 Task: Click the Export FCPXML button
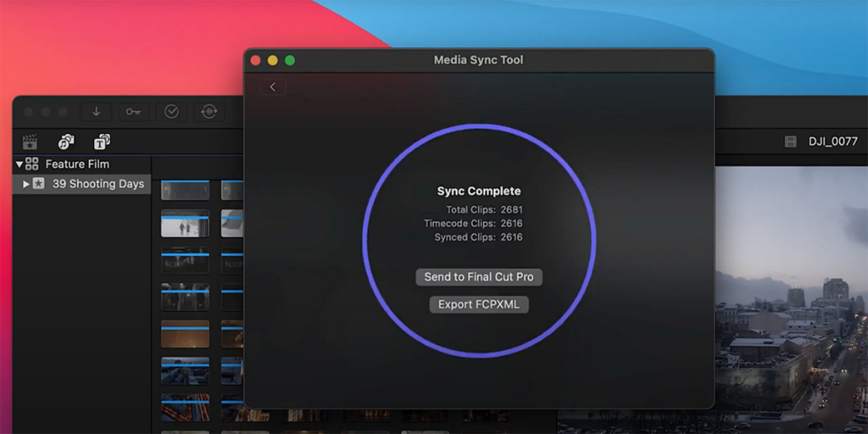[x=479, y=304]
